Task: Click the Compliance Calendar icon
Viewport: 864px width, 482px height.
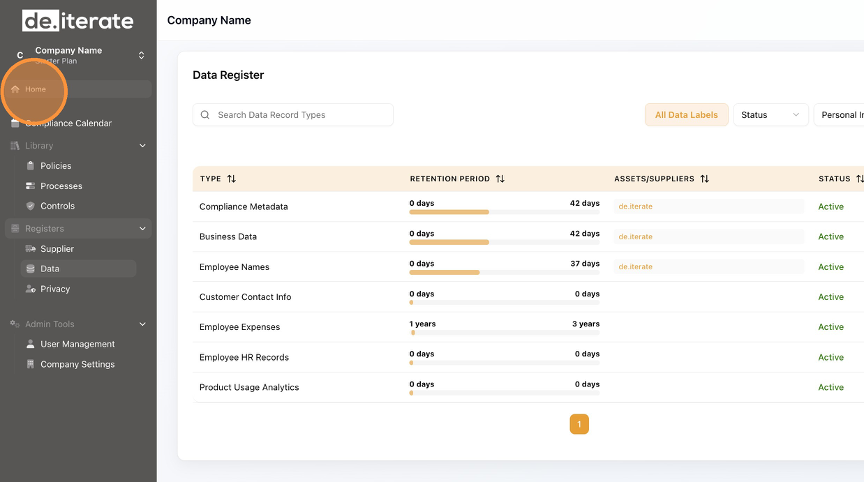Action: (15, 124)
